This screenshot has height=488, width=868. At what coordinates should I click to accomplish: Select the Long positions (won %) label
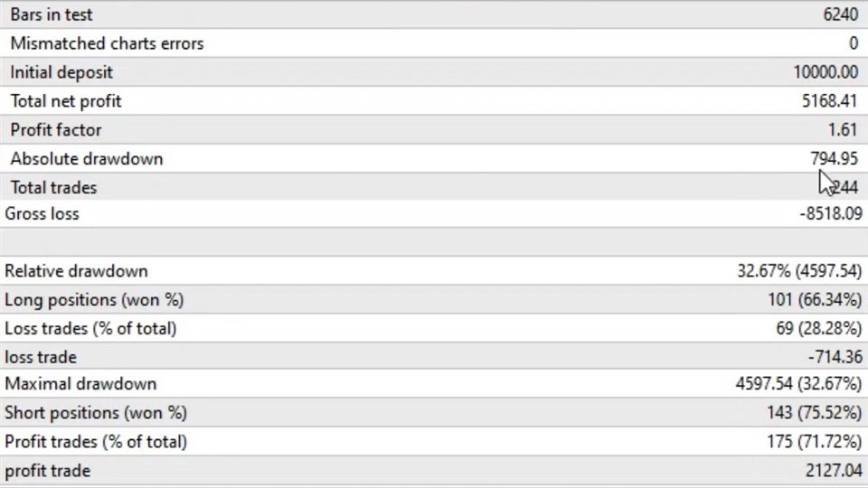click(94, 300)
